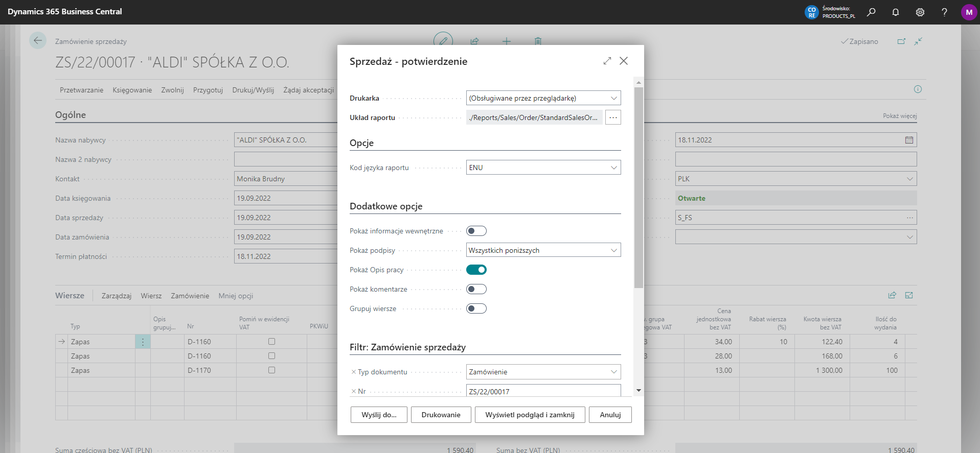This screenshot has width=980, height=453.
Task: Enable Grupuj wiersze switch
Action: click(476, 308)
